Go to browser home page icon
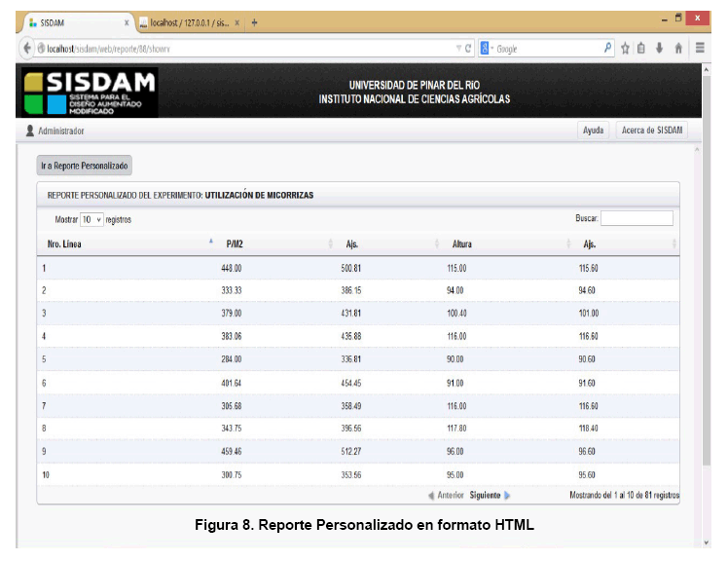The image size is (728, 561). (678, 48)
